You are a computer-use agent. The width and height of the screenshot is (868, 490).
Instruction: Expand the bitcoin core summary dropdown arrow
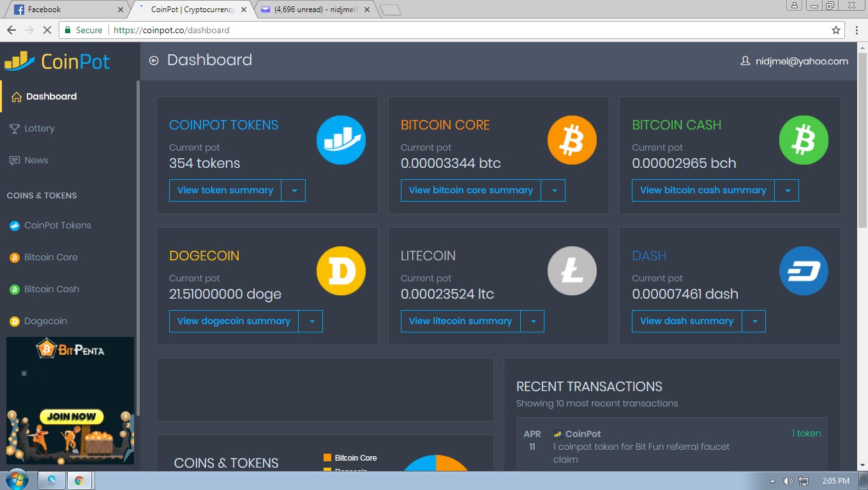click(553, 190)
